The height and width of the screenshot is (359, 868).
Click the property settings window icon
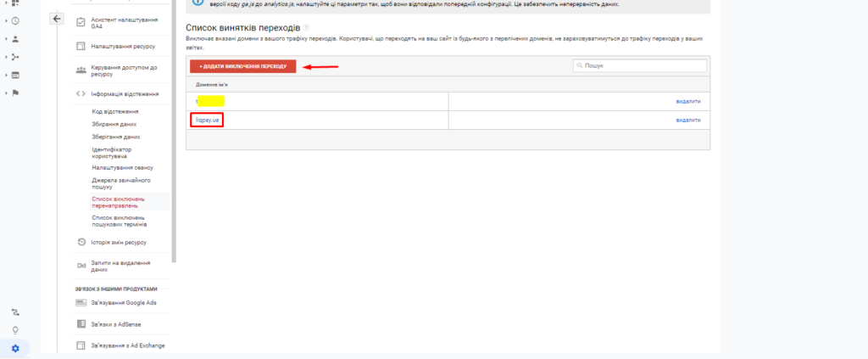(x=81, y=46)
